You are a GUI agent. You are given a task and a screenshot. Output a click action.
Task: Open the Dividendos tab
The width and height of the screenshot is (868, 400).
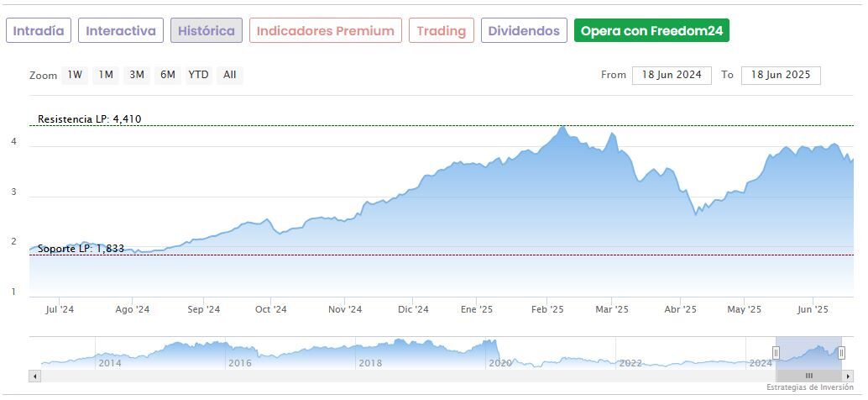524,31
